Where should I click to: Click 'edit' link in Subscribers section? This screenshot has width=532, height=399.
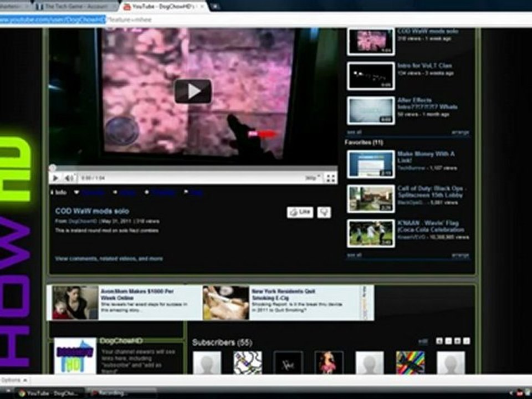pos(423,342)
